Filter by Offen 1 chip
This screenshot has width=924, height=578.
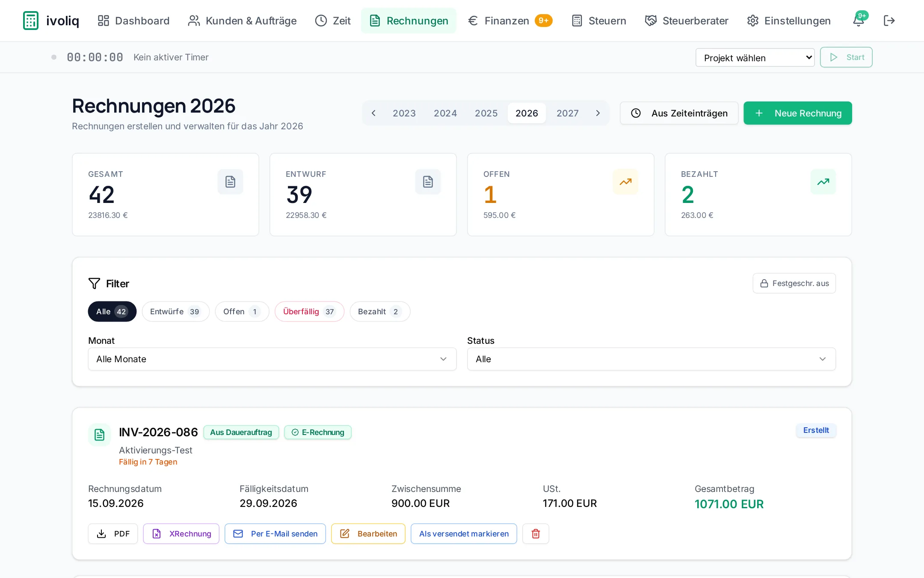[x=242, y=312]
